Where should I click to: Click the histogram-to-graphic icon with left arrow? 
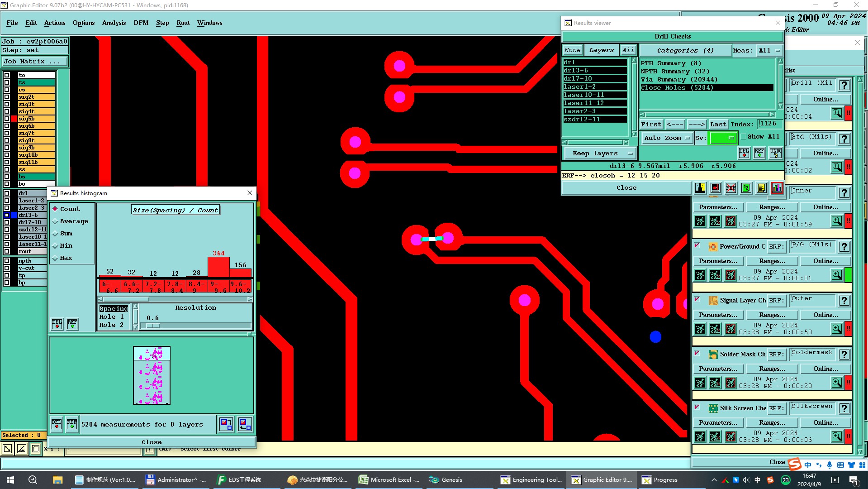pos(245,424)
